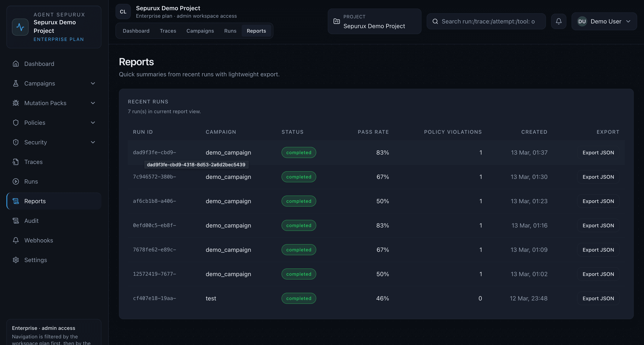Switch to the Traces top tab
This screenshot has height=345, width=644.
[168, 31]
